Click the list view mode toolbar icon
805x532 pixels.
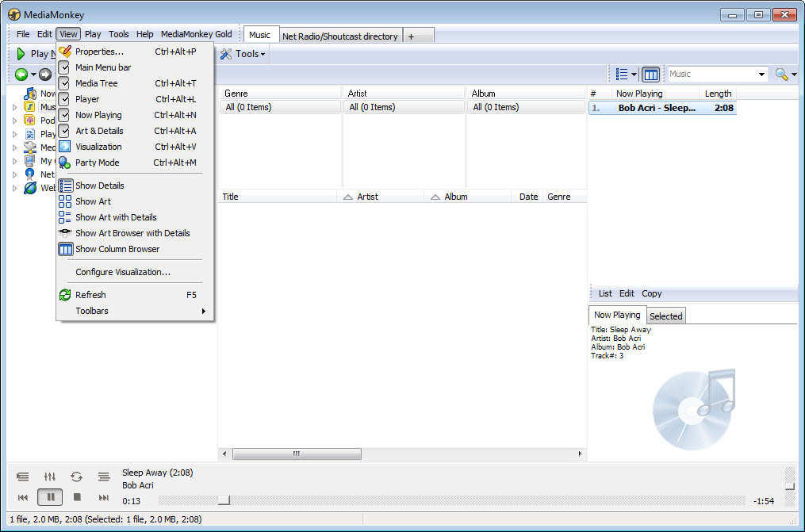[622, 75]
